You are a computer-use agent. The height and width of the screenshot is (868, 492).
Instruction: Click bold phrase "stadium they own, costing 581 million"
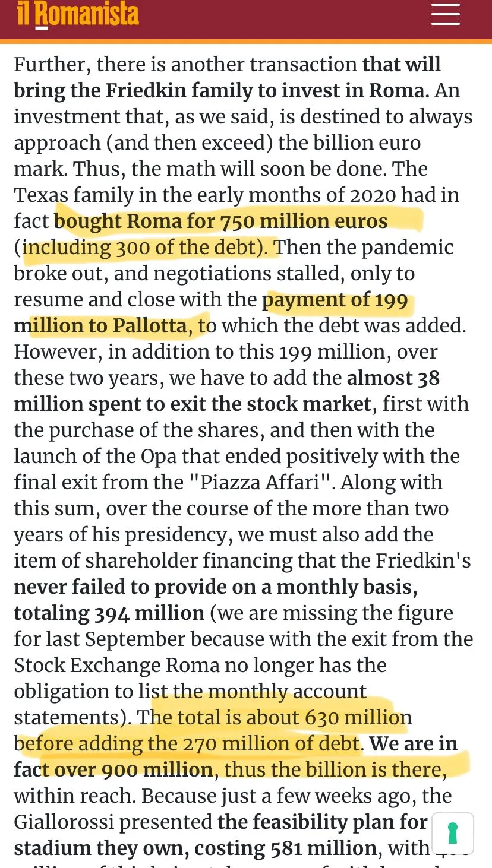click(195, 848)
